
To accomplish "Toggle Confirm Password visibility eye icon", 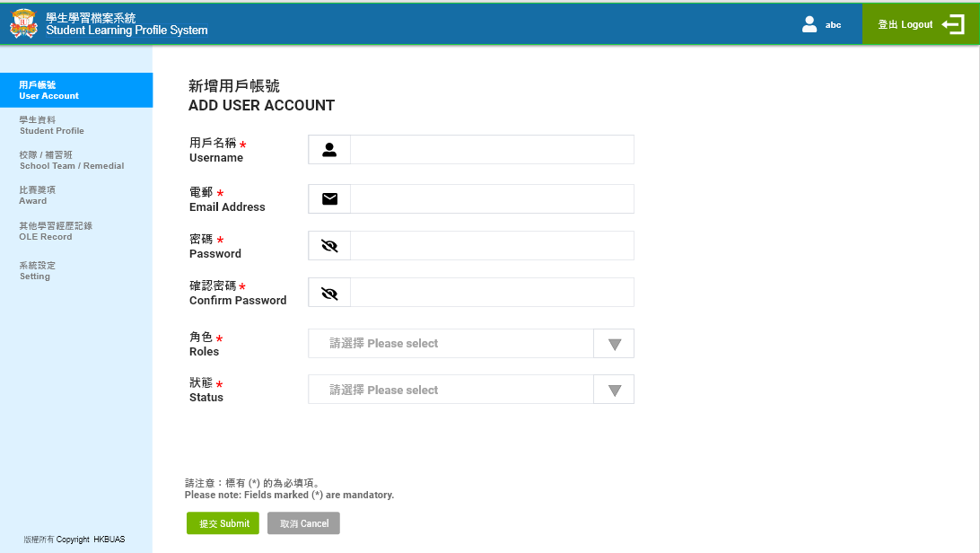I will (x=329, y=293).
